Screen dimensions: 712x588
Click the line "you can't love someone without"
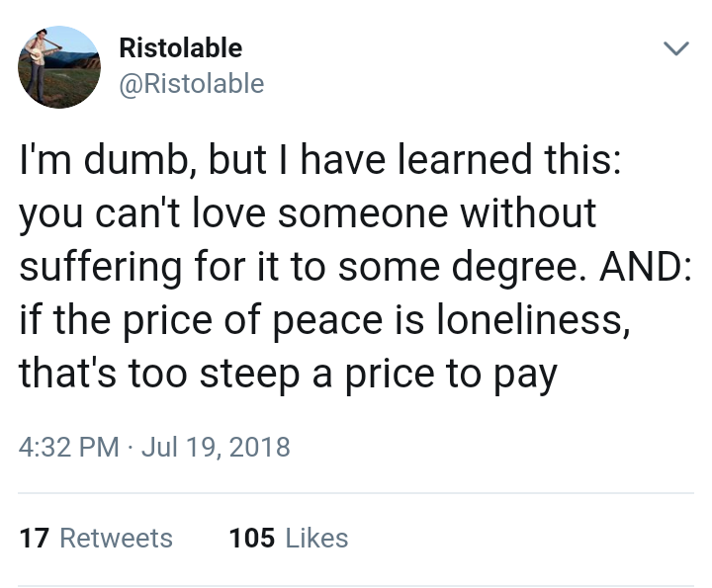(308, 214)
